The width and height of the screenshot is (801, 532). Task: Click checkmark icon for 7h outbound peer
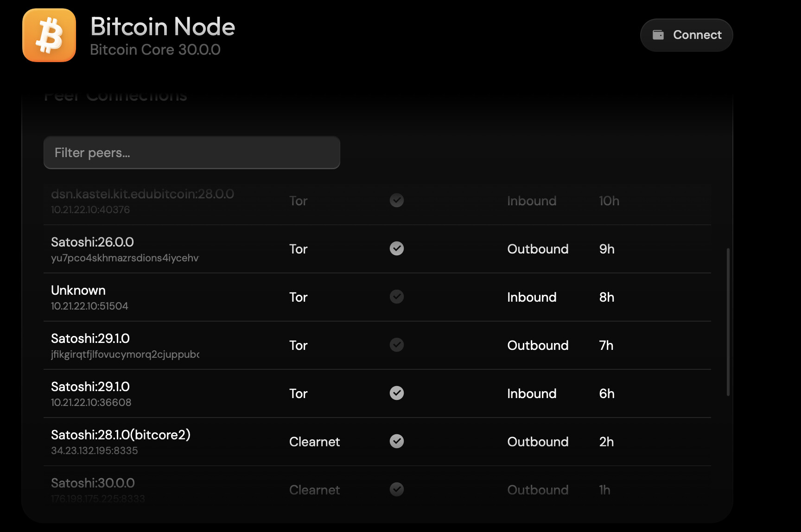[x=397, y=345]
